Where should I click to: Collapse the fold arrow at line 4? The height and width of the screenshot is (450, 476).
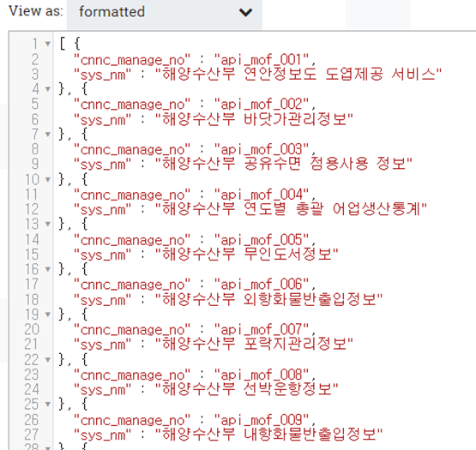point(48,89)
